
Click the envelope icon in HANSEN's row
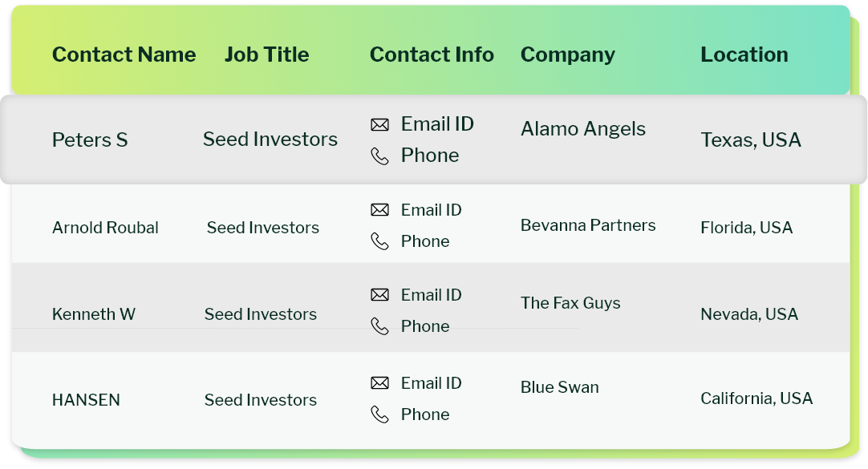[x=379, y=383]
